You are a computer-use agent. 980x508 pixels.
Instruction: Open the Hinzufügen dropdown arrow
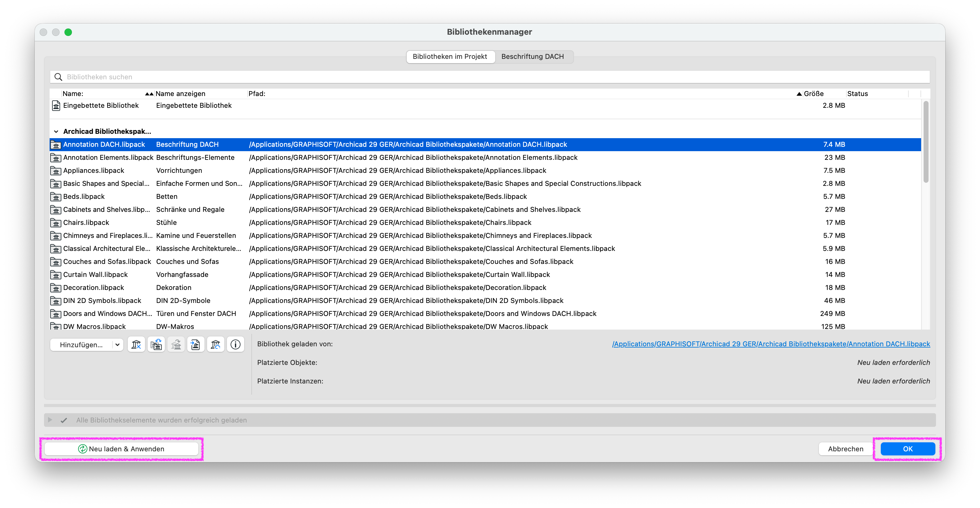[117, 344]
